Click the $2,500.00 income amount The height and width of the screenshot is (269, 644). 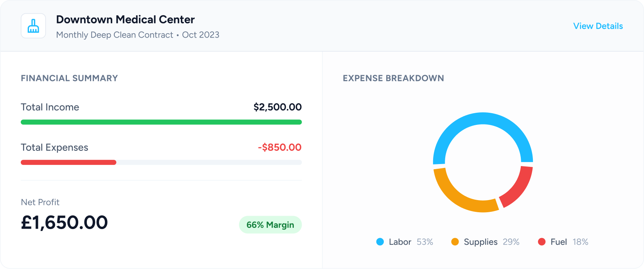point(277,107)
